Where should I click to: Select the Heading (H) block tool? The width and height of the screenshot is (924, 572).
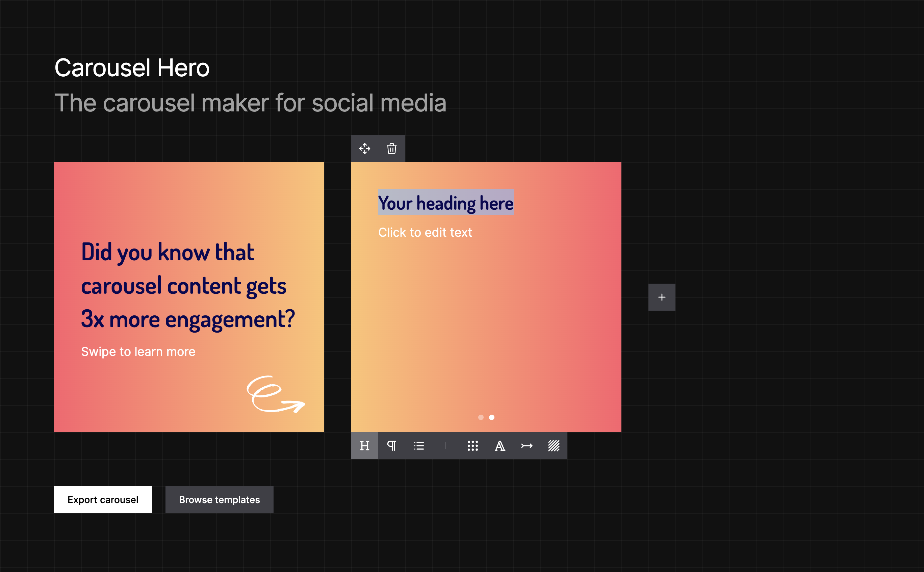coord(364,446)
